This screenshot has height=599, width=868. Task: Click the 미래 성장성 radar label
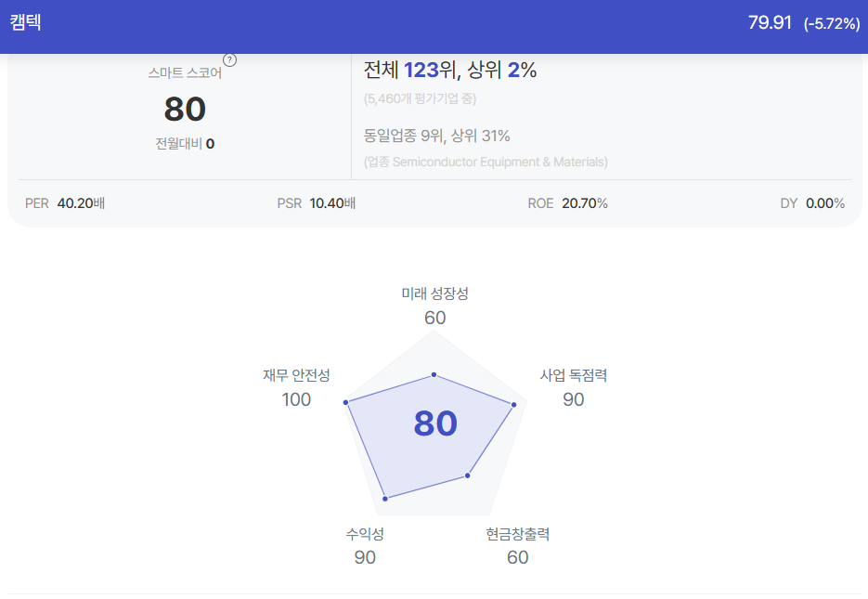click(435, 293)
